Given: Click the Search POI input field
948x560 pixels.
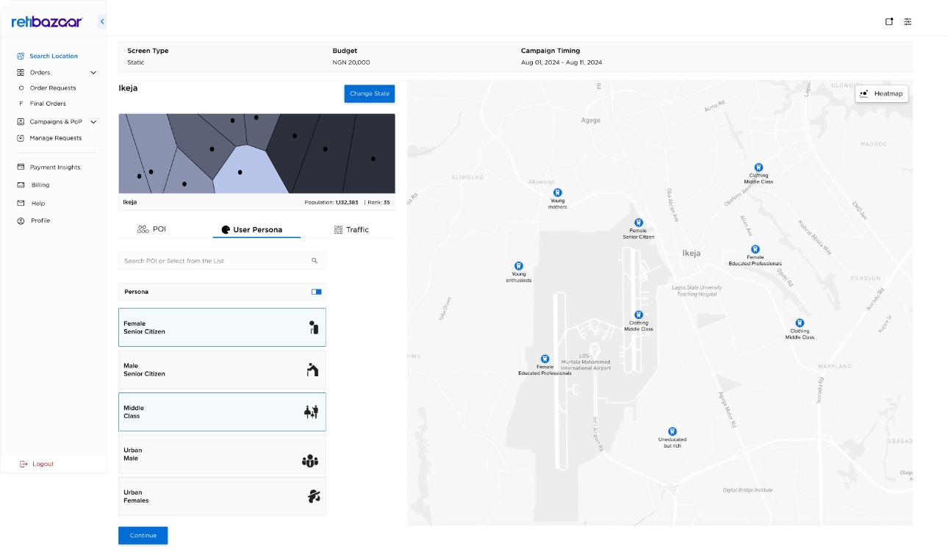Looking at the screenshot, I should tap(222, 261).
